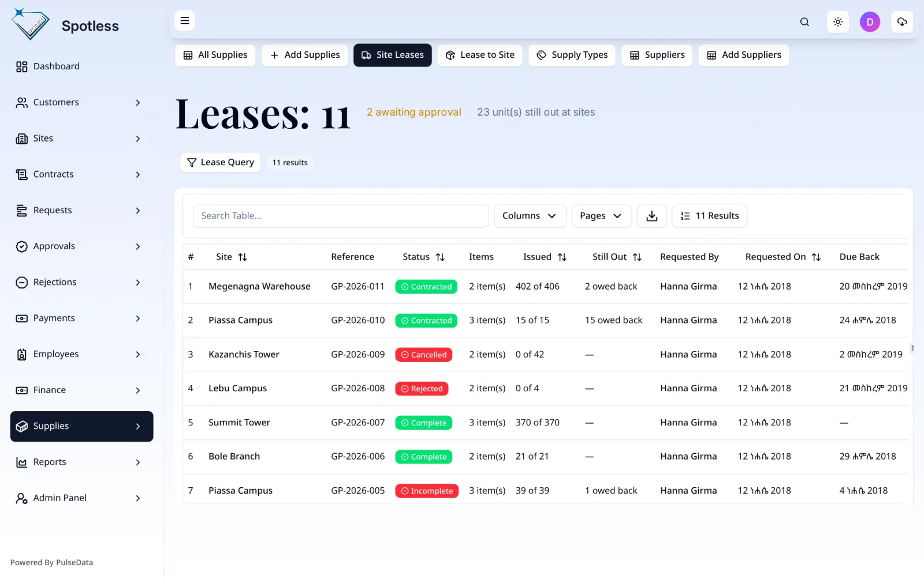Expand the Contracts sidebar chevron

click(138, 175)
